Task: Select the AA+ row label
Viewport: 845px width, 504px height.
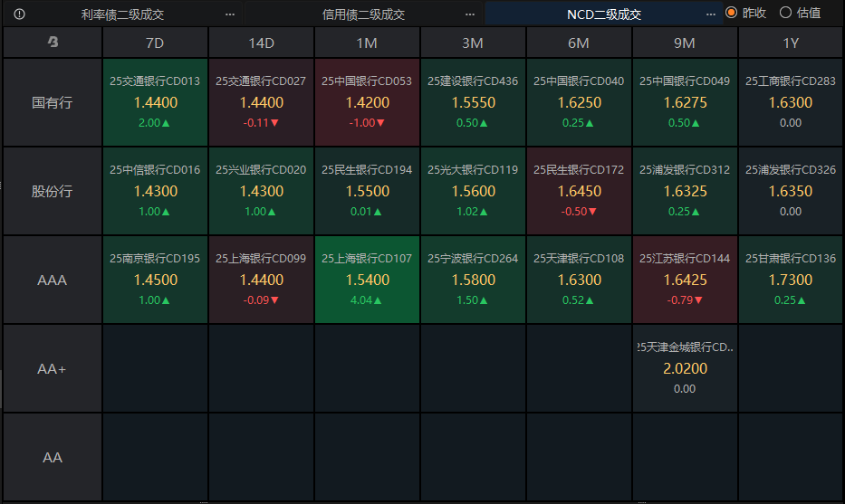Action: 53,369
